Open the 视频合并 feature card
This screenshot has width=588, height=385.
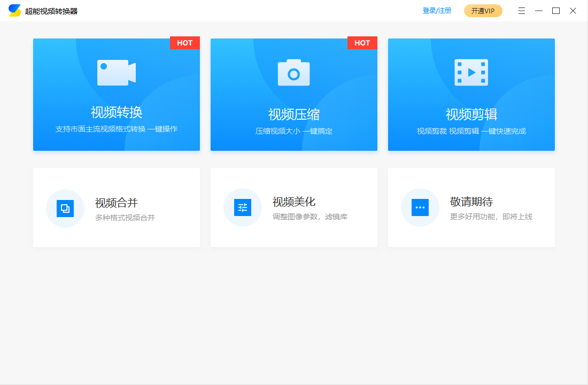(x=116, y=207)
